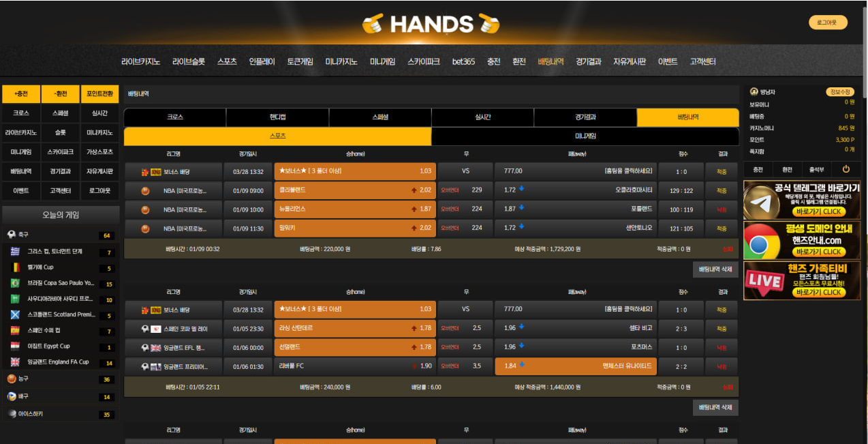
Task: Click the Brazil flag icon in league list
Action: click(x=15, y=283)
